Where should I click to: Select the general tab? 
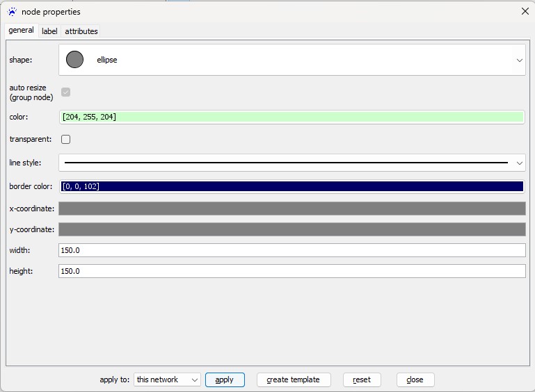point(21,31)
